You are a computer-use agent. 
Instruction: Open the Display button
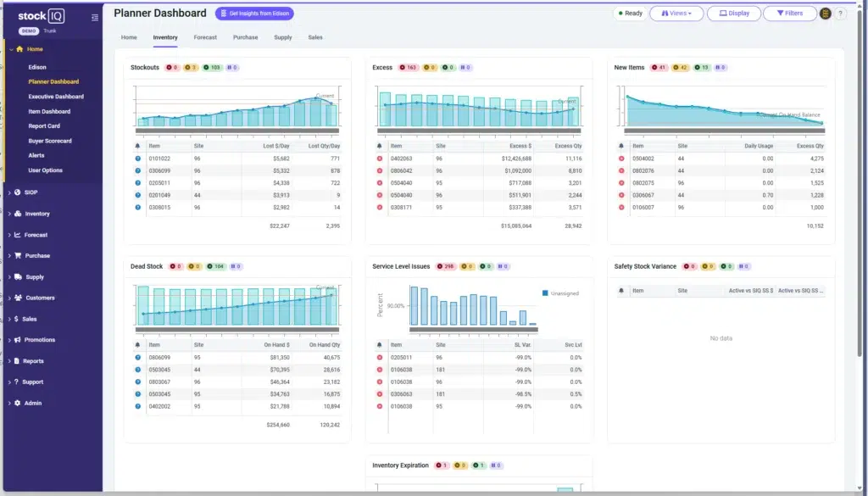(x=734, y=14)
